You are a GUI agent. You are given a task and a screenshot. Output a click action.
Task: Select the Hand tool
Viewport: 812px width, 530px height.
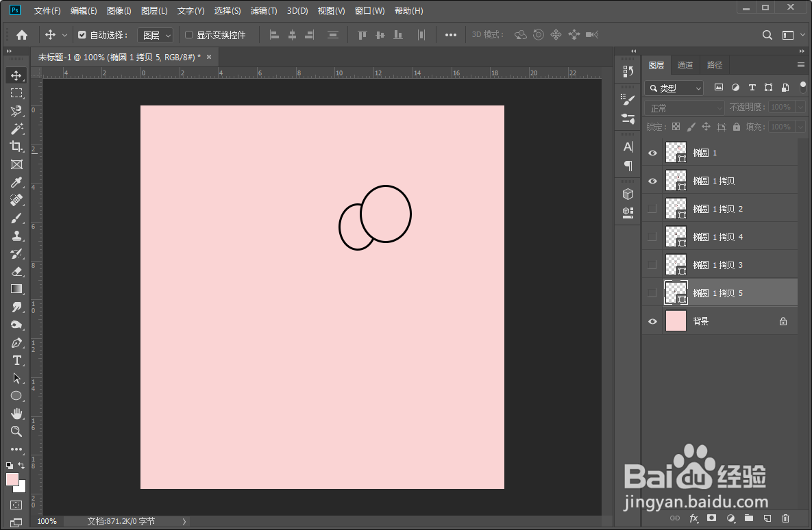(16, 414)
